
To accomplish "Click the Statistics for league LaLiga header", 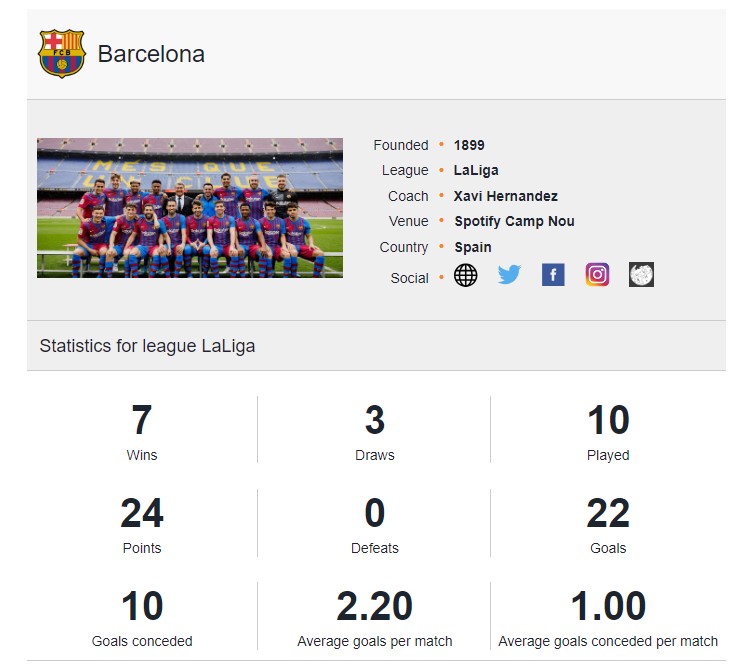I will 147,346.
